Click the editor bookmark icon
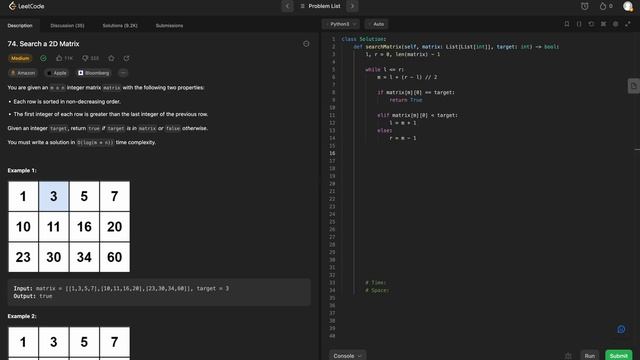The width and height of the screenshot is (640, 360). coord(567,24)
